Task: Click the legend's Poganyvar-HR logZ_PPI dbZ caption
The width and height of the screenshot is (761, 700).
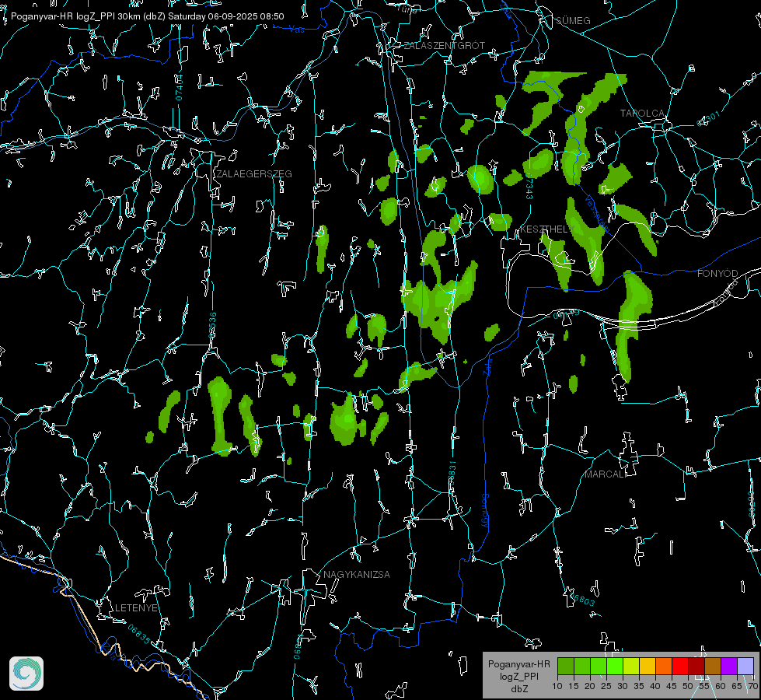Action: point(518,676)
